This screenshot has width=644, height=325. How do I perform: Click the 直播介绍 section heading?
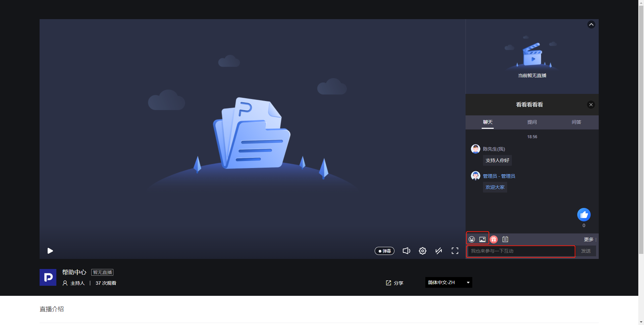pos(52,309)
